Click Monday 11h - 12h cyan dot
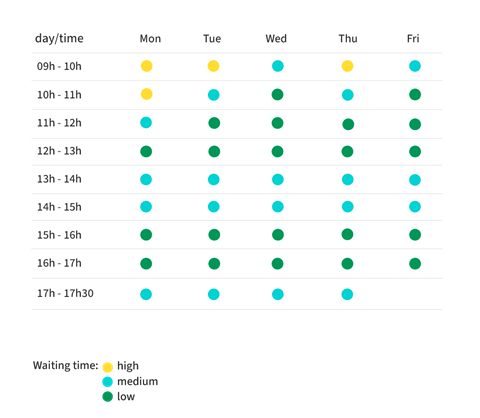This screenshot has height=418, width=480. coord(146,123)
